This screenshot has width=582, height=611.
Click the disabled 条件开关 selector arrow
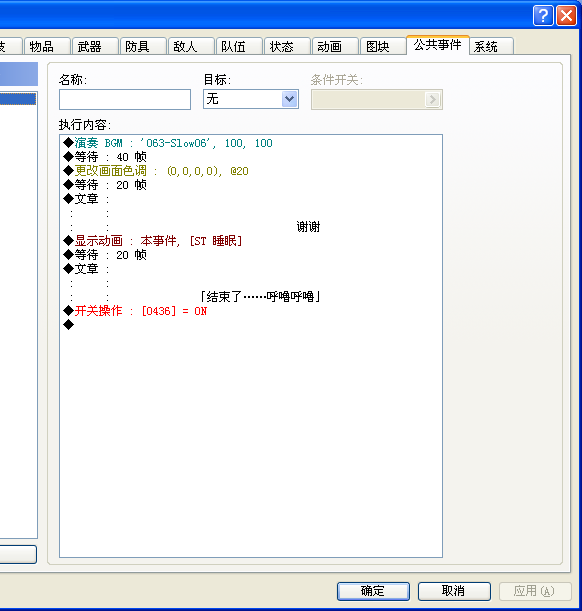(432, 100)
